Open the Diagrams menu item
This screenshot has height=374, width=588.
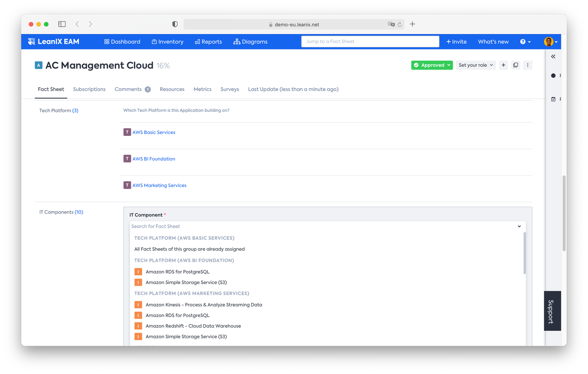[x=250, y=42]
